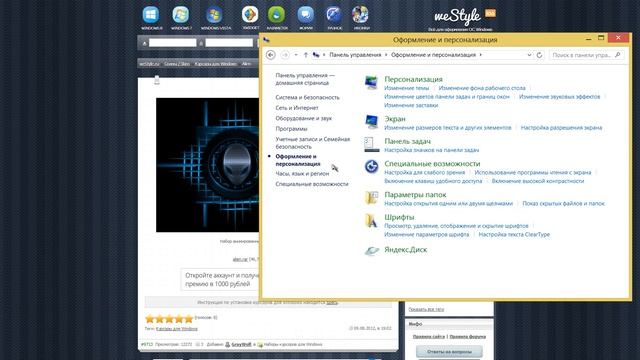Click the Шрифты fonts icon
The image size is (640, 360).
click(x=371, y=220)
